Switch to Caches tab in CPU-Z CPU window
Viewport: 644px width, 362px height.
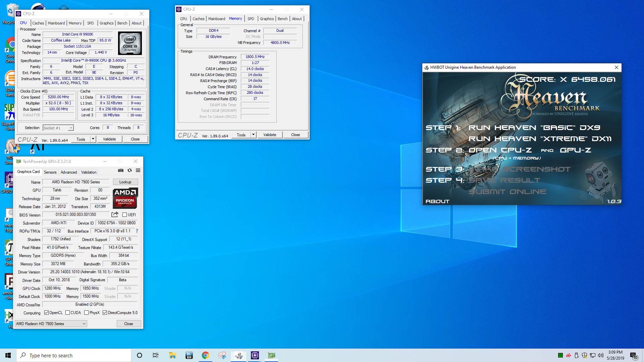point(38,23)
